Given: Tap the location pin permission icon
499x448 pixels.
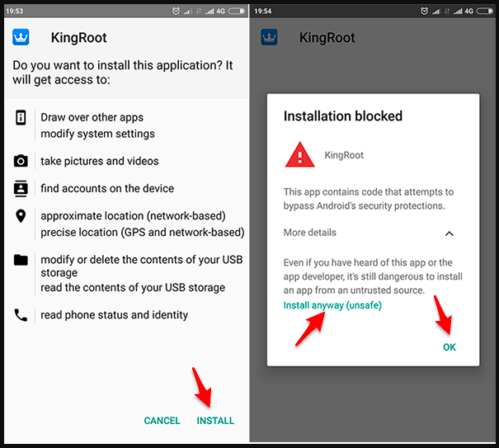Looking at the screenshot, I should click(21, 216).
